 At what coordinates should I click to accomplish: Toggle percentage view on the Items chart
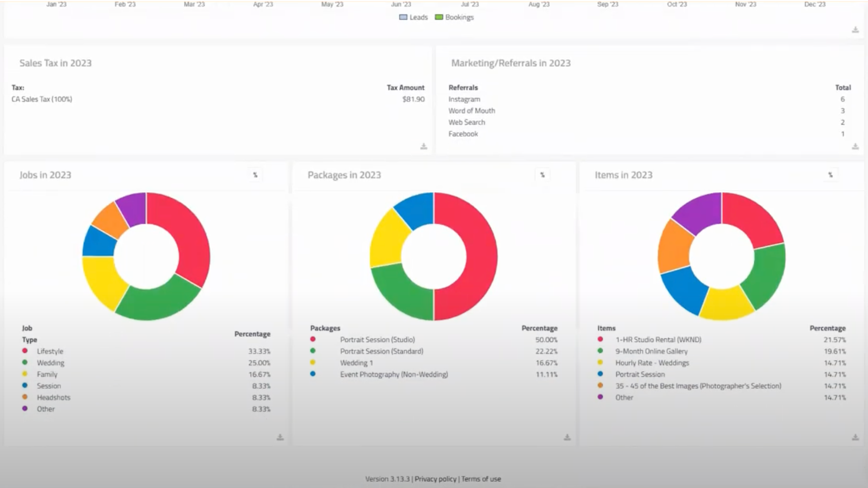pyautogui.click(x=831, y=174)
